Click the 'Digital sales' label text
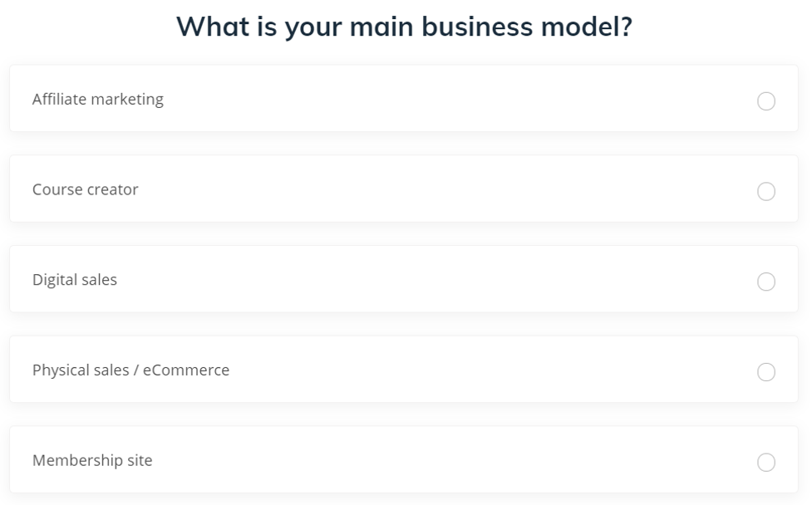 74,280
